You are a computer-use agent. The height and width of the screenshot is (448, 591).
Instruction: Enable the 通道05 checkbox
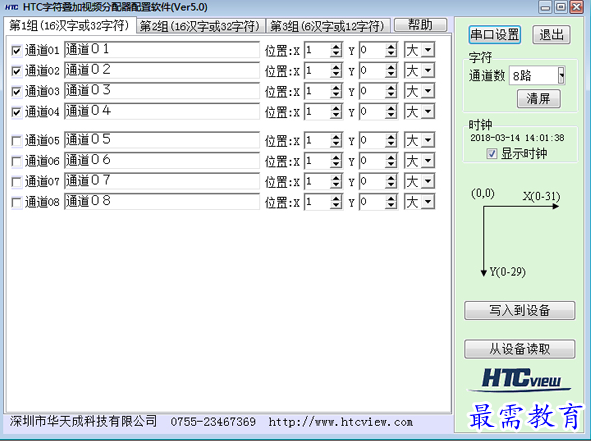(16, 141)
